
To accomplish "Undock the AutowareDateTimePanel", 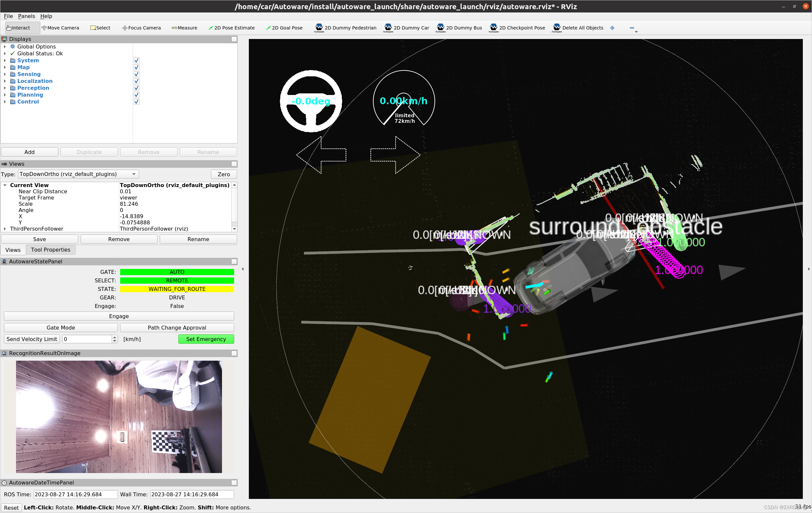I will click(x=234, y=483).
